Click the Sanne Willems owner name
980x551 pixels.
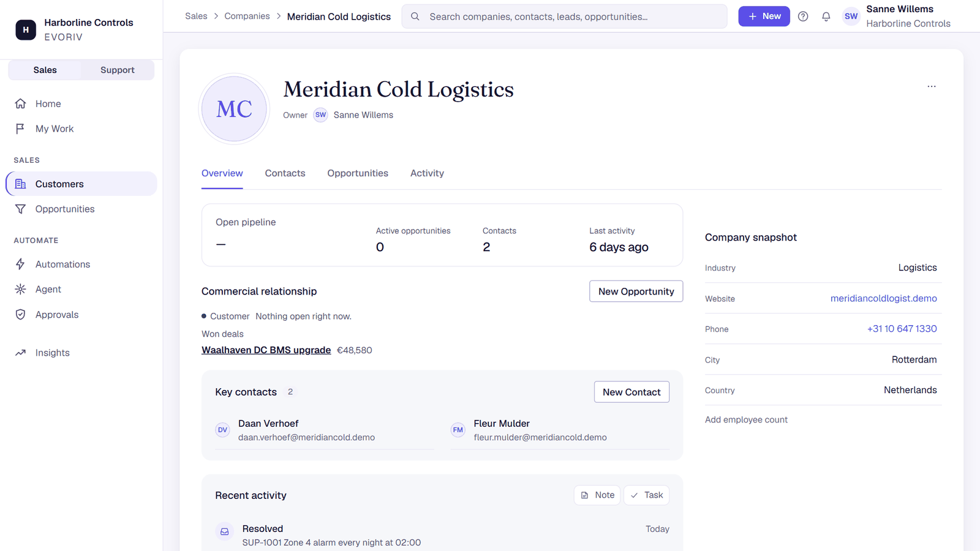tap(363, 115)
